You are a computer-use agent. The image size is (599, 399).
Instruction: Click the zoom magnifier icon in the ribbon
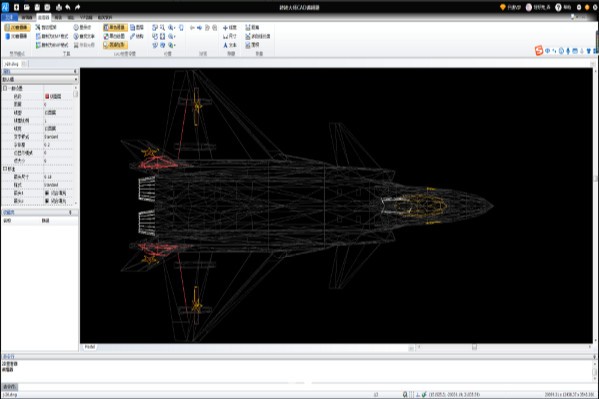(x=162, y=28)
